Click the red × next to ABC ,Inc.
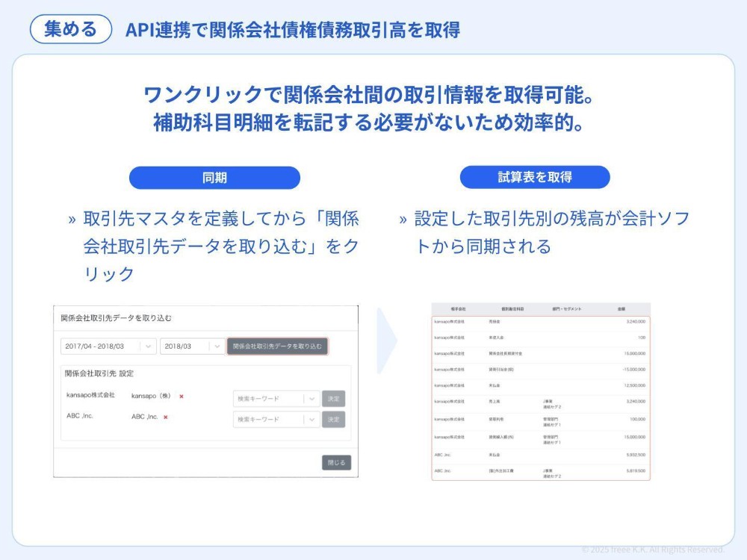 [x=165, y=418]
